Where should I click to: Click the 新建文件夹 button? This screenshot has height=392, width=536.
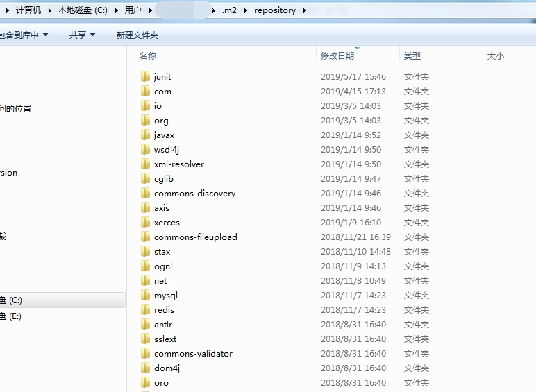coord(137,35)
